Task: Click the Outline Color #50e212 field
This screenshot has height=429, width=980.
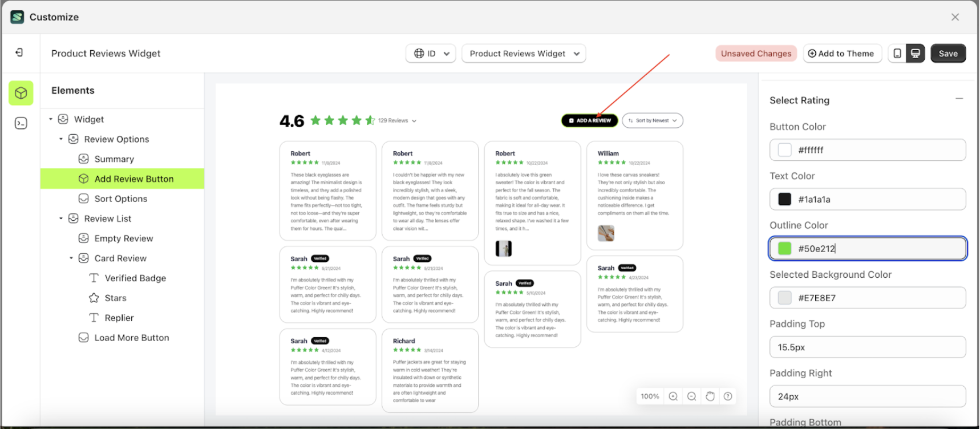Action: [868, 248]
